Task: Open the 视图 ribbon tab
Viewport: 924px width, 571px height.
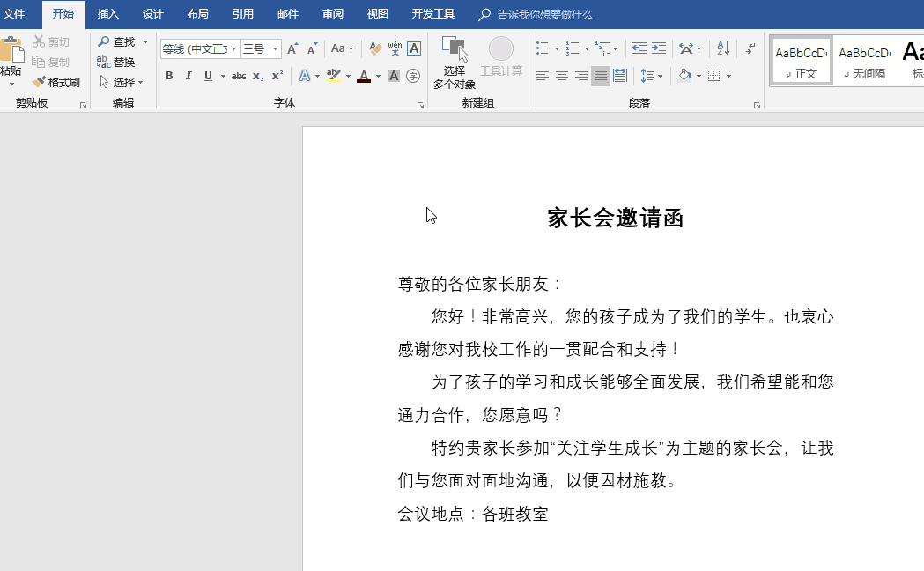Action: pos(377,13)
